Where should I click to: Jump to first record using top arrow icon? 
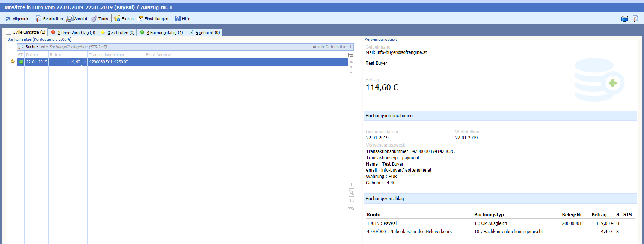click(351, 61)
